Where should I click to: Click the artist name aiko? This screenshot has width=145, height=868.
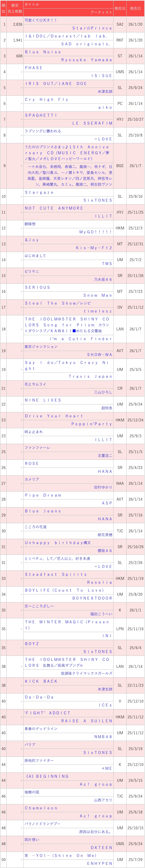(x=105, y=107)
